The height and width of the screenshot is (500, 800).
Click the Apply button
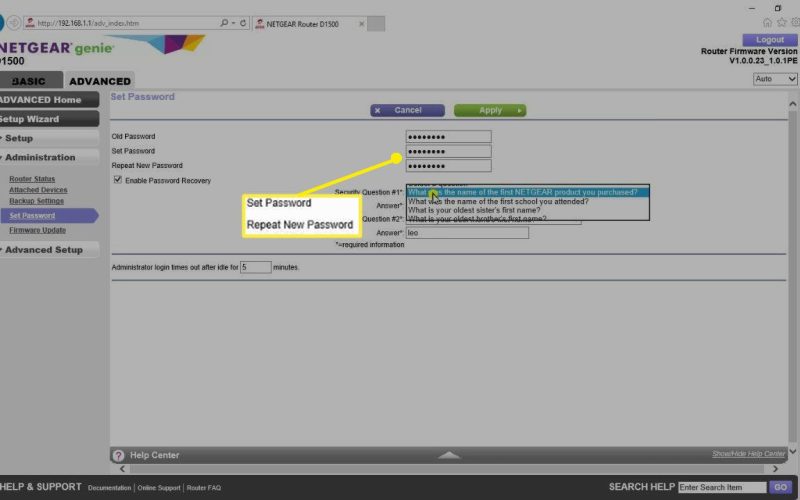click(490, 110)
